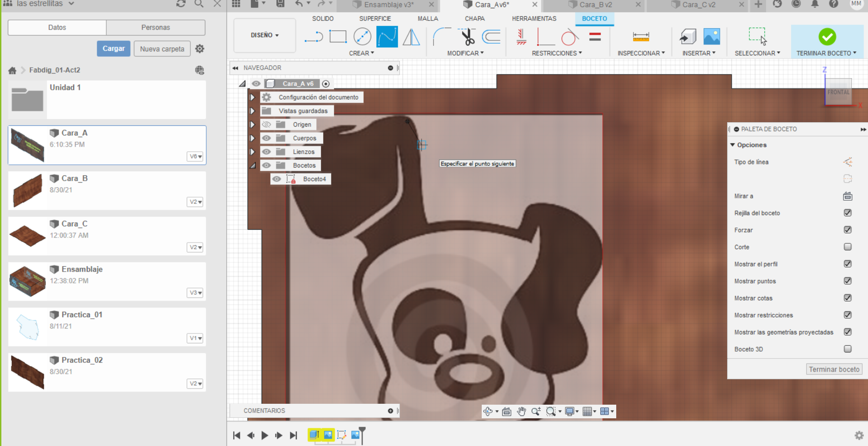This screenshot has height=446, width=868.
Task: Open the RESTRICCIONES dropdown menu
Action: tap(557, 53)
